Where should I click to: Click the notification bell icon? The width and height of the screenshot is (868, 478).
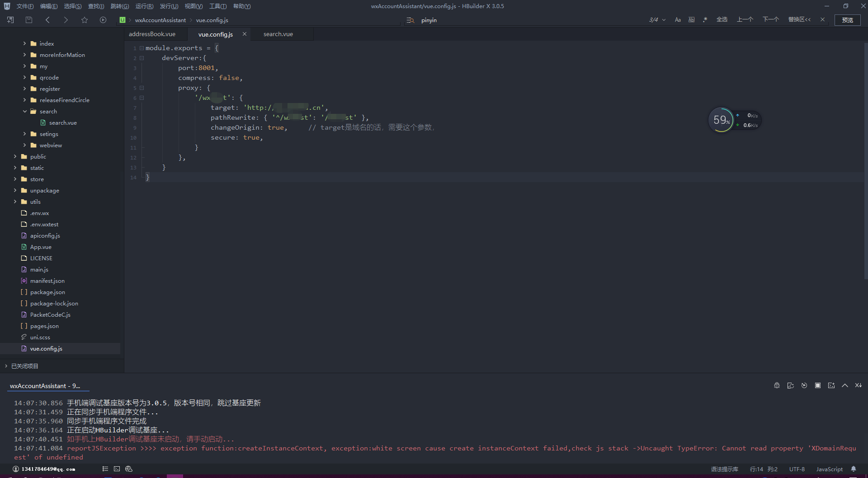(854, 469)
